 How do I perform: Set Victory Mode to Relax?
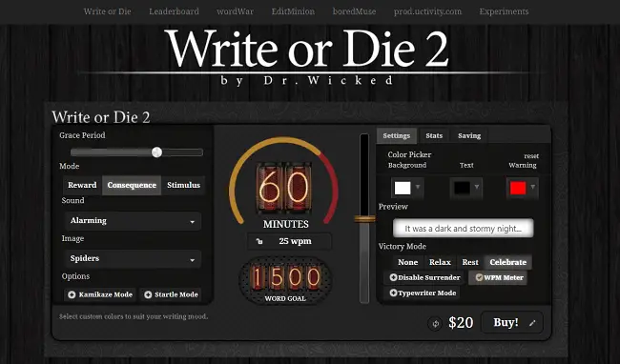[x=440, y=262]
